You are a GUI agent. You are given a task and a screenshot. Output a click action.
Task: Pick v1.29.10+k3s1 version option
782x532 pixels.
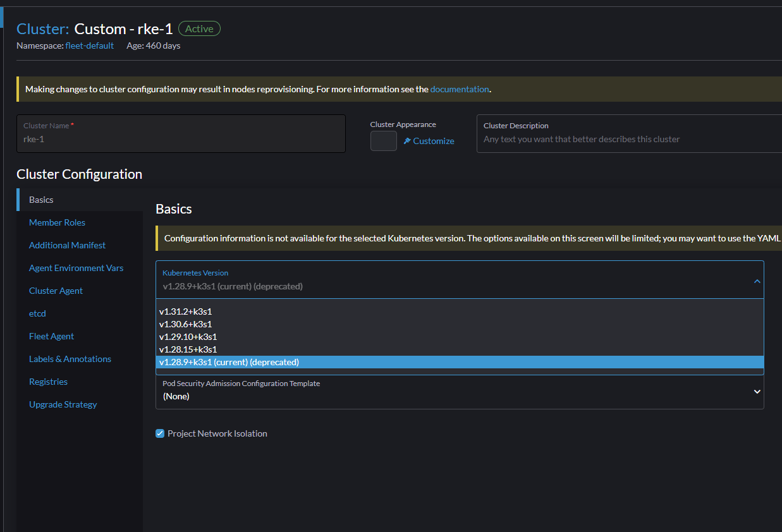click(x=188, y=337)
